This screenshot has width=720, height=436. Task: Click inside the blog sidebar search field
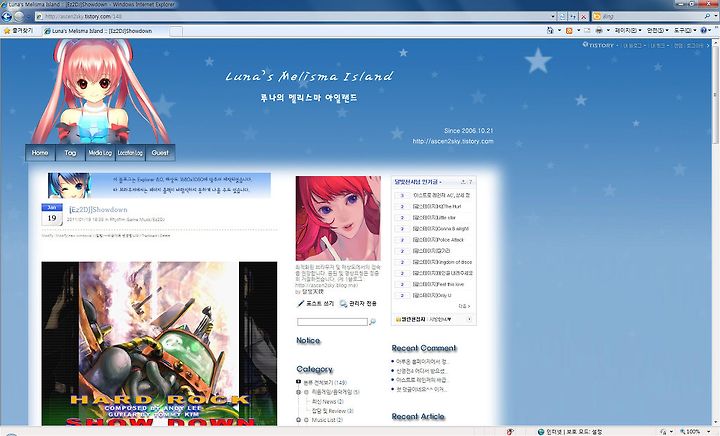332,322
